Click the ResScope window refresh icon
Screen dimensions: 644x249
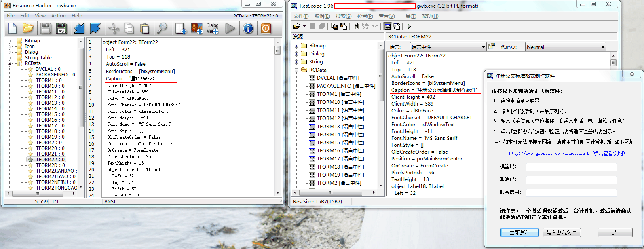397,26
